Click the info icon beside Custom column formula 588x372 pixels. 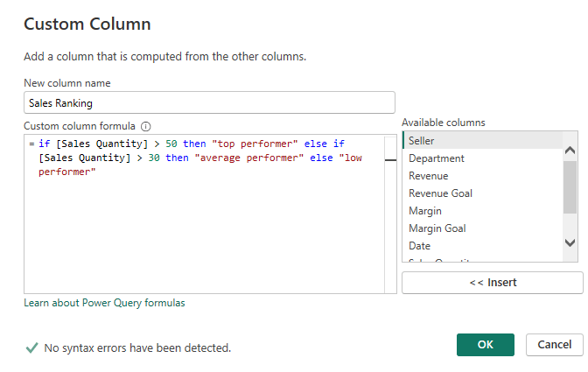pos(145,126)
